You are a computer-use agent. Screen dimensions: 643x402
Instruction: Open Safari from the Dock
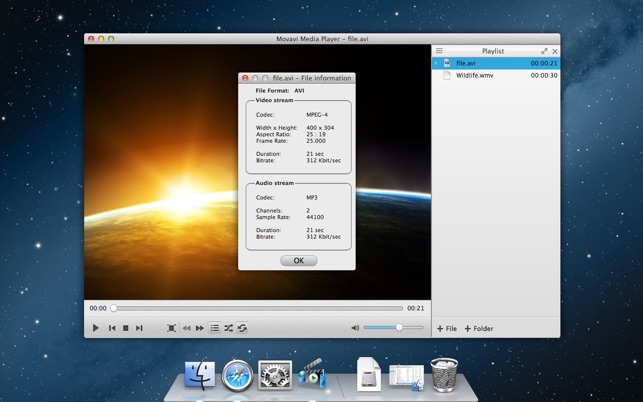(237, 375)
